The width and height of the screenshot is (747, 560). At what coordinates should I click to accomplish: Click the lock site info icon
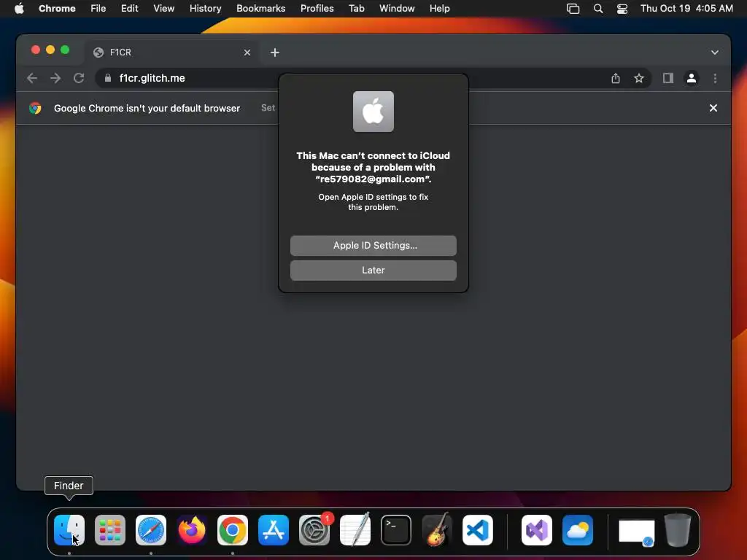point(108,78)
